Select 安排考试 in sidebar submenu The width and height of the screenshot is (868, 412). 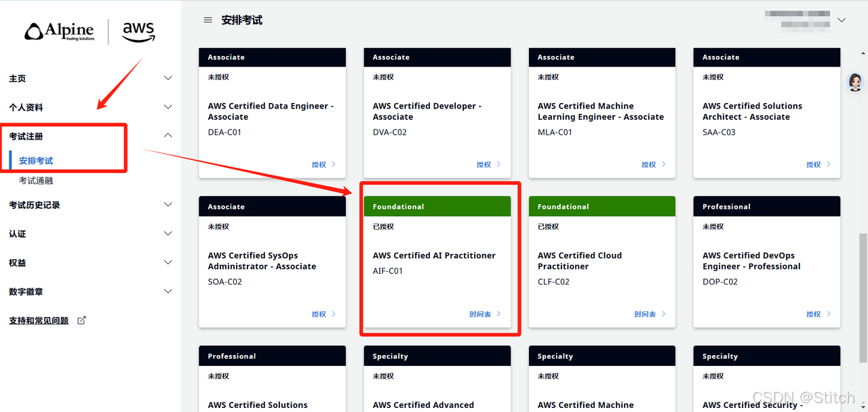point(36,161)
